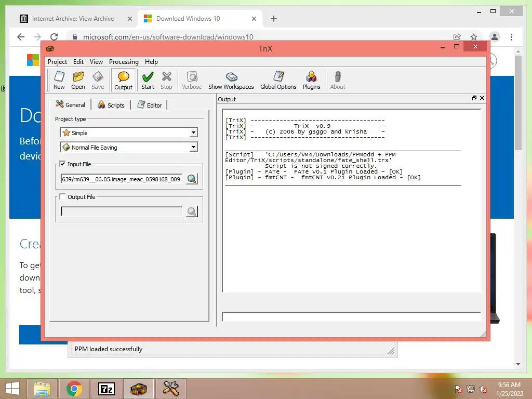Image resolution: width=532 pixels, height=399 pixels.
Task: Close the Internet Archive tab
Action: click(x=129, y=19)
